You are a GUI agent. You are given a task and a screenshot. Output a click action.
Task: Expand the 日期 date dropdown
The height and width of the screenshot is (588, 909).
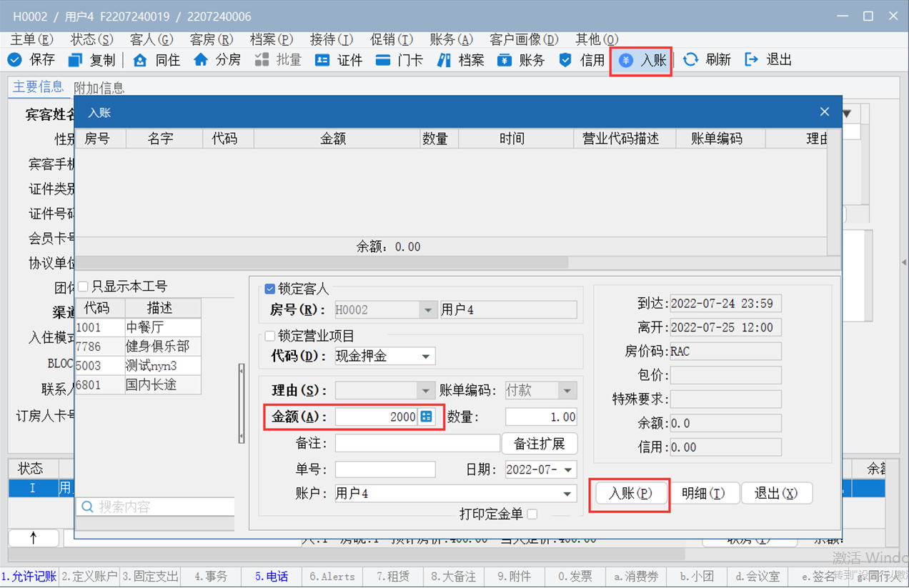(568, 470)
